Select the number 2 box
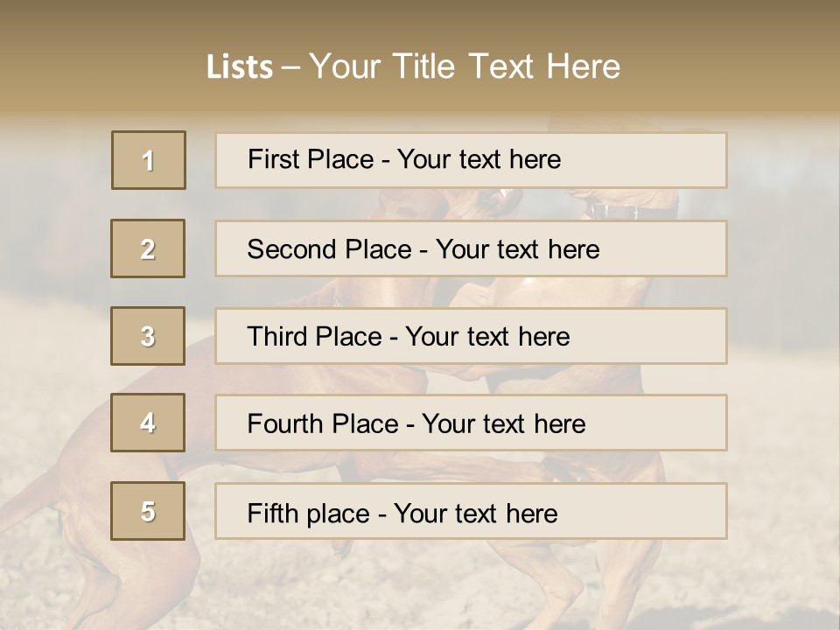Screen dimensions: 840x630 149,248
